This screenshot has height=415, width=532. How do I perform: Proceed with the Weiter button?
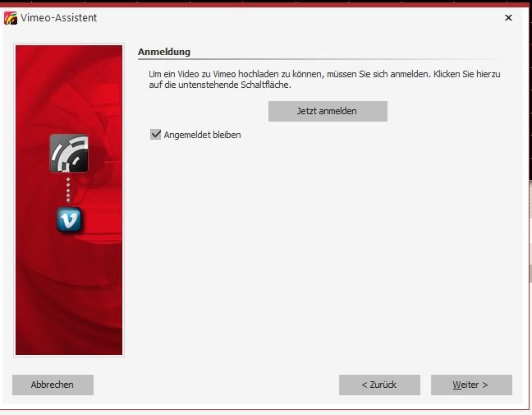pos(470,385)
